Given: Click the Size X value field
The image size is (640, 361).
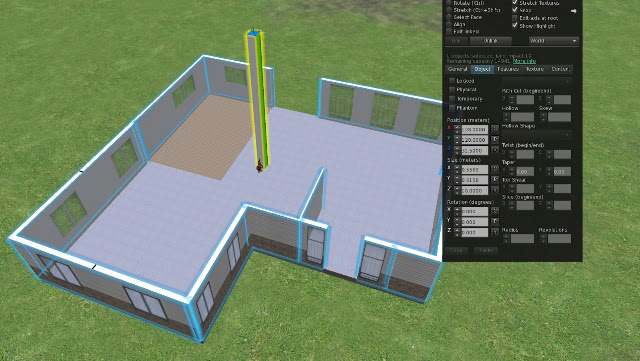Looking at the screenshot, I should 474,169.
